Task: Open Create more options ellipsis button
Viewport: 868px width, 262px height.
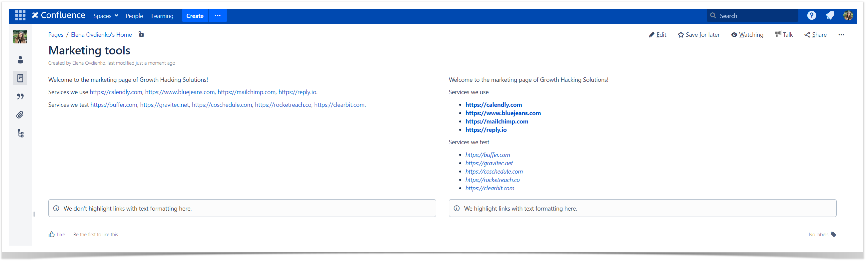Action: click(218, 16)
